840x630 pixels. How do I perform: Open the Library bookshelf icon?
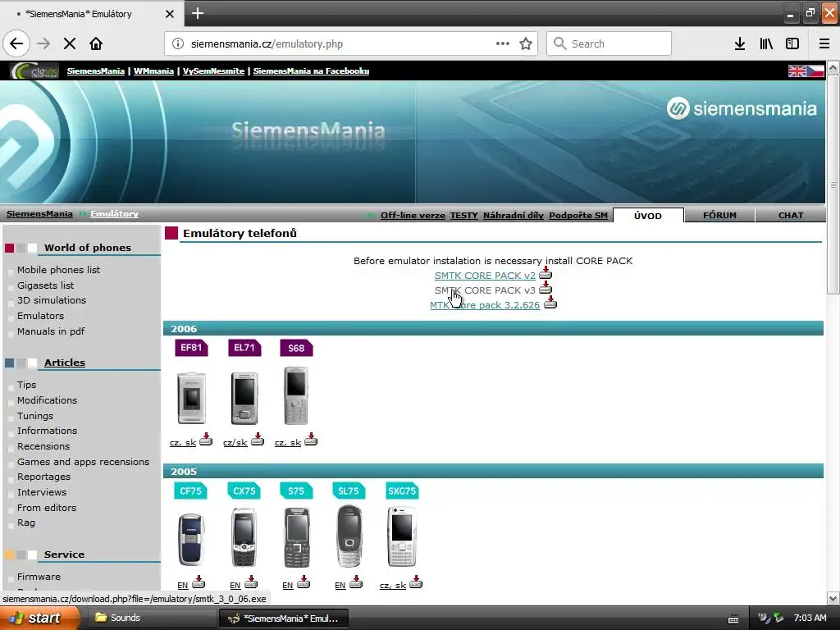(766, 44)
